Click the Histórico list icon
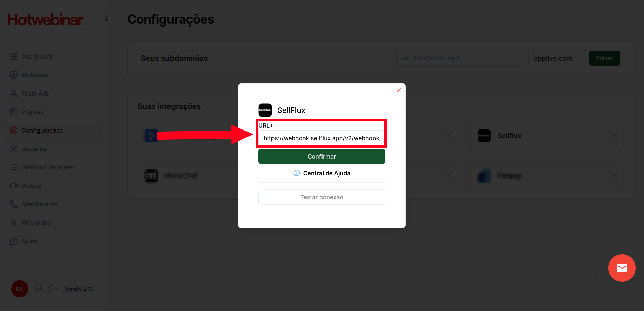 tap(14, 167)
